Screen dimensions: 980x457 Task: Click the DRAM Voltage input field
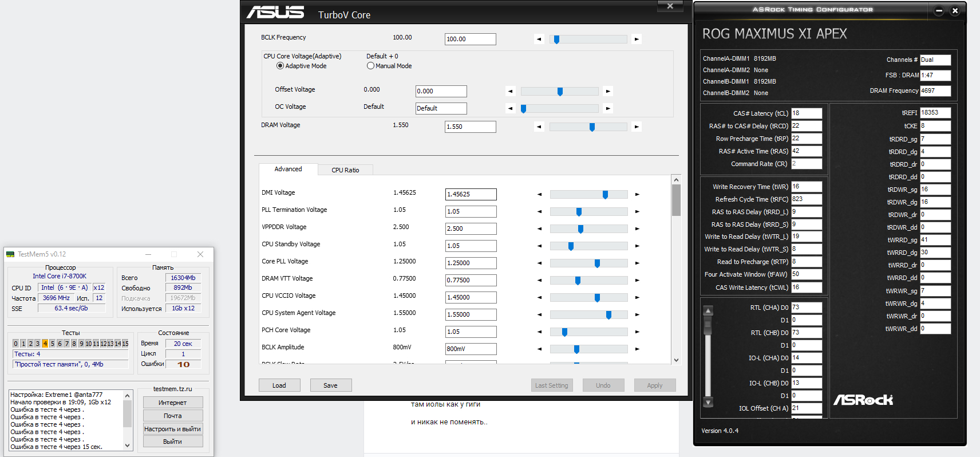[x=471, y=127]
